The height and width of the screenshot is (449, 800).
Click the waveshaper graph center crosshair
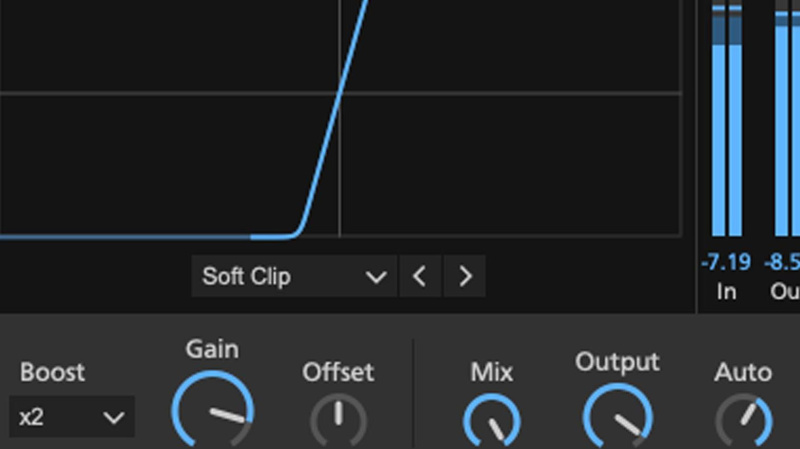pyautogui.click(x=339, y=93)
